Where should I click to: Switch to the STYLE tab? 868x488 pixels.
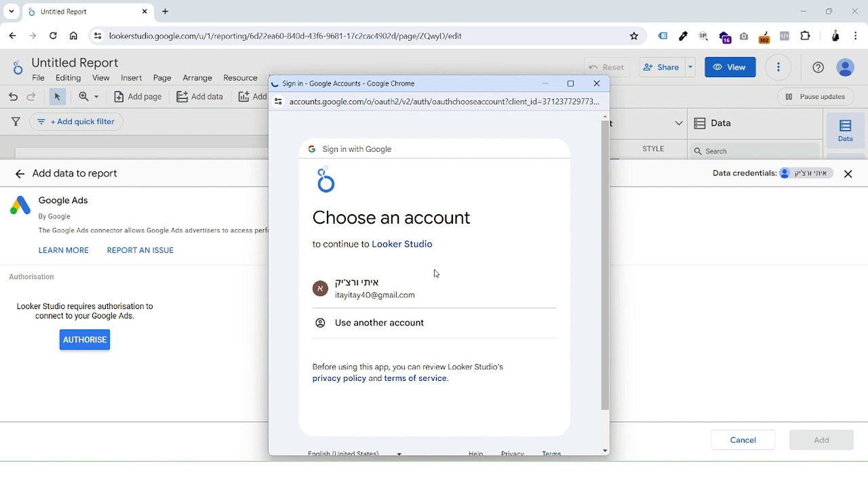click(x=654, y=149)
